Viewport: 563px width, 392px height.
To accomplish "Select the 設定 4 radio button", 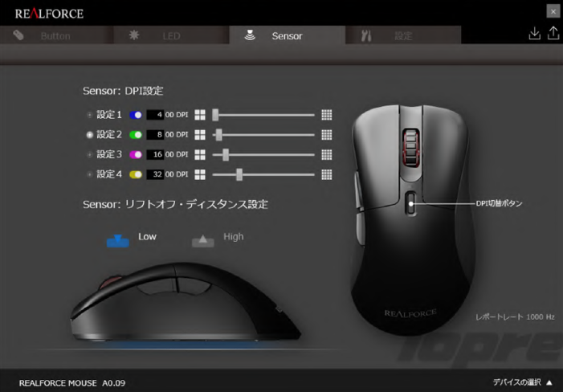I will pos(90,174).
